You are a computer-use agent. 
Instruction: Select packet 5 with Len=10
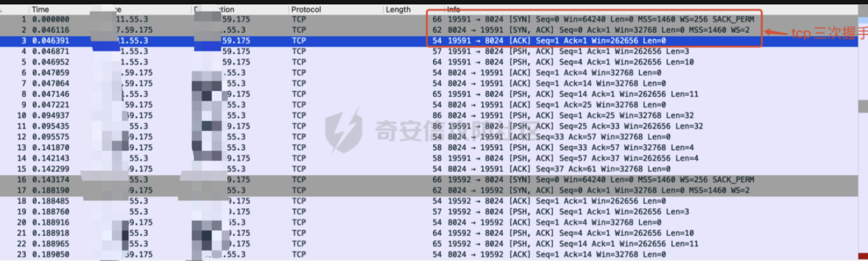coord(547,62)
